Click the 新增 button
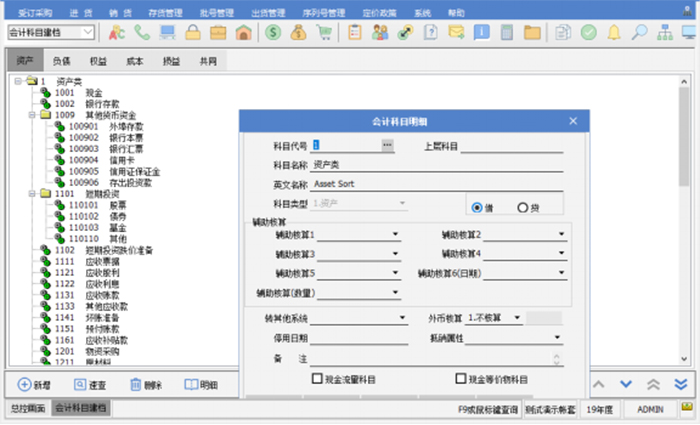Image resolution: width=700 pixels, height=425 pixels. point(36,384)
